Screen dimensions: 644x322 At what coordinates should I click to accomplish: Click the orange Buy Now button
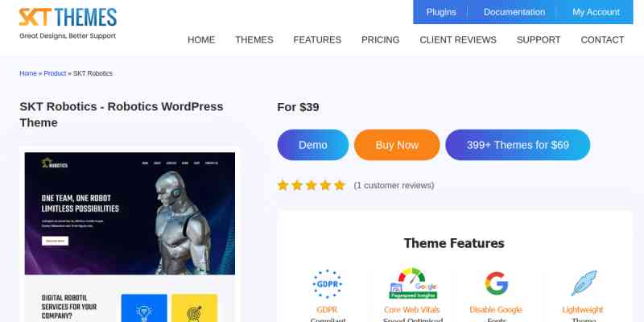[x=397, y=145]
